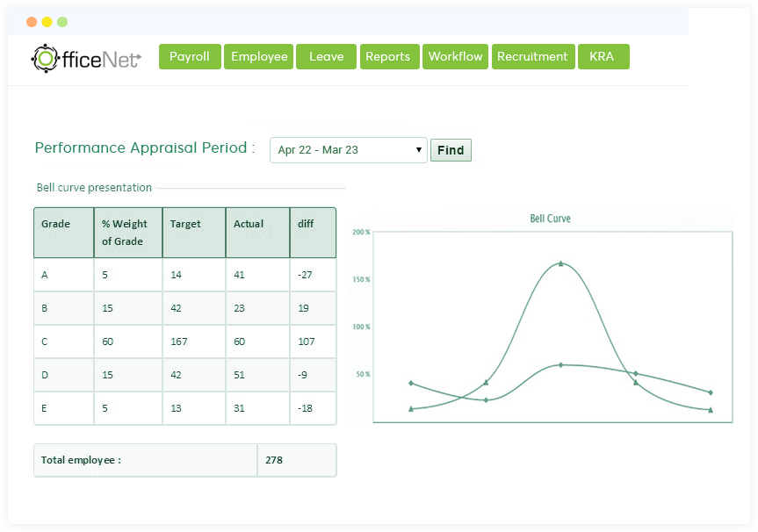Select the Grade column header
This screenshot has width=758, height=532.
click(56, 223)
